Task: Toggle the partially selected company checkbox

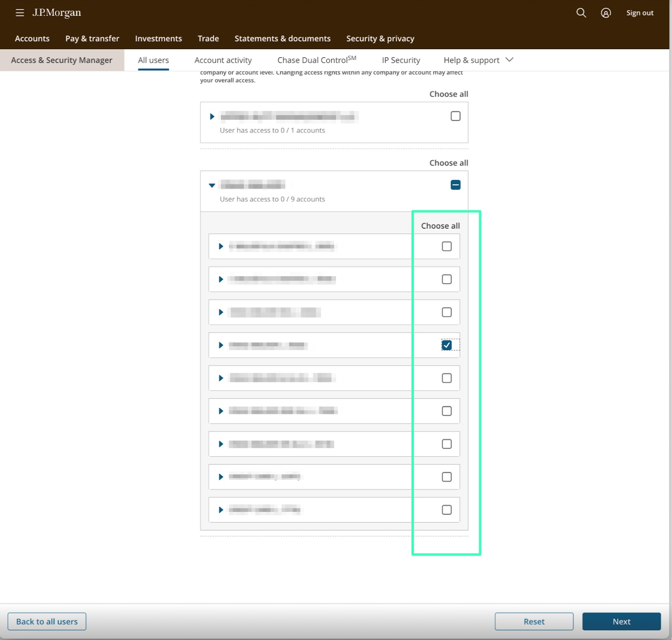Action: (455, 185)
